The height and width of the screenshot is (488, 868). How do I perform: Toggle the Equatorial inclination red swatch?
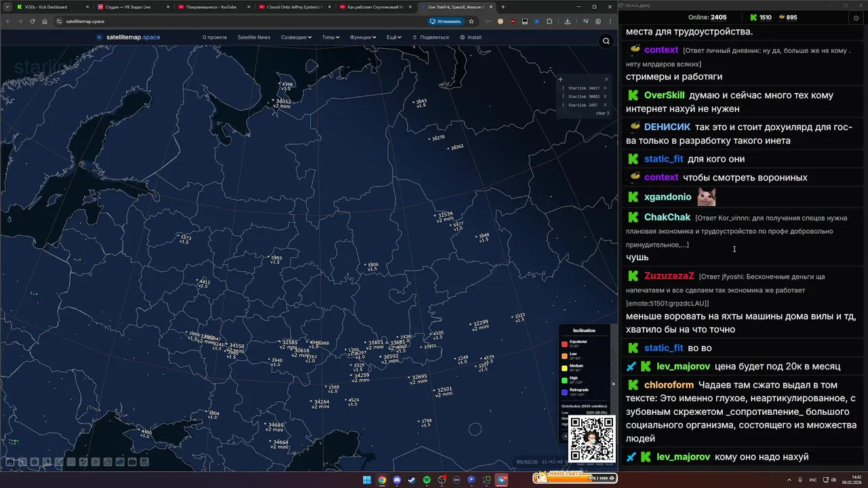coord(564,344)
